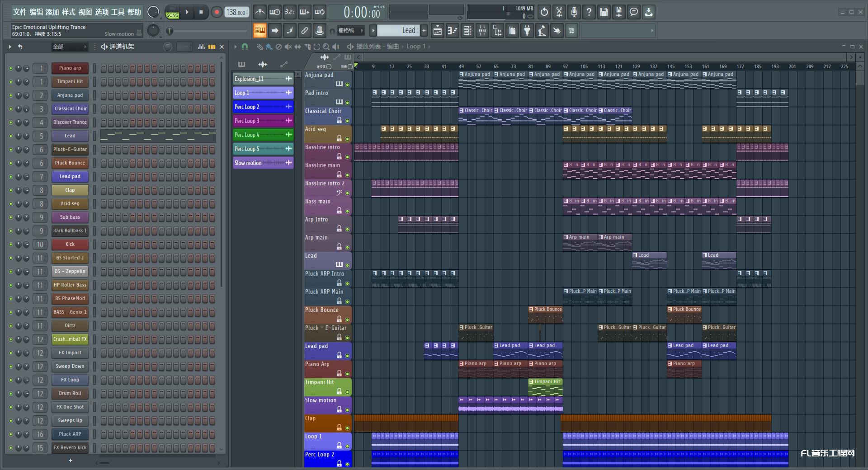868x470 pixels.
Task: Open the 添加 menu
Action: 52,12
